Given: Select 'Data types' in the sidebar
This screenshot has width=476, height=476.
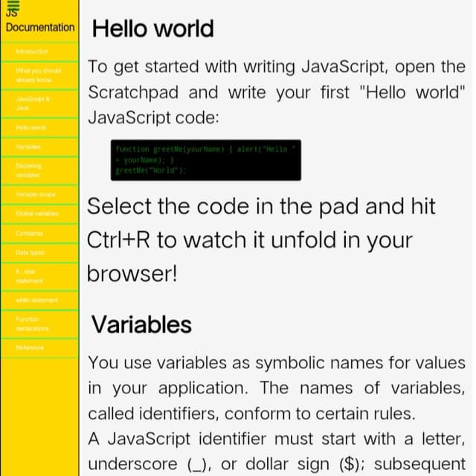Looking at the screenshot, I should [39, 253].
